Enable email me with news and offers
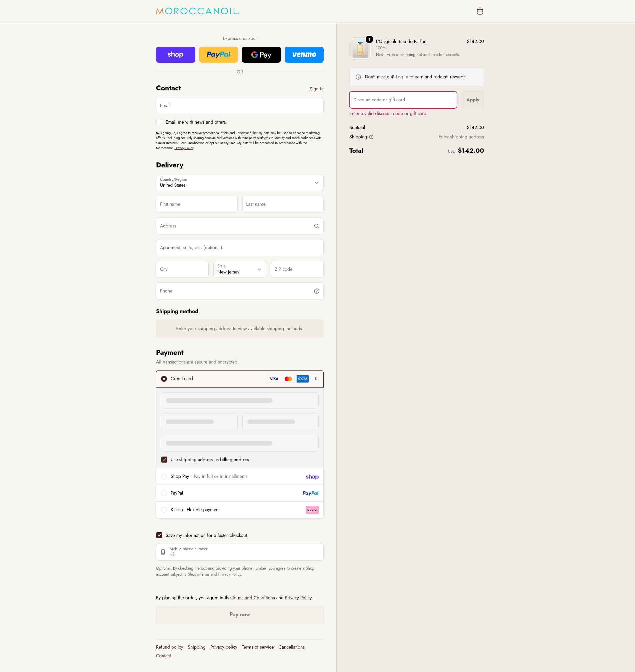The image size is (635, 672). coord(159,122)
